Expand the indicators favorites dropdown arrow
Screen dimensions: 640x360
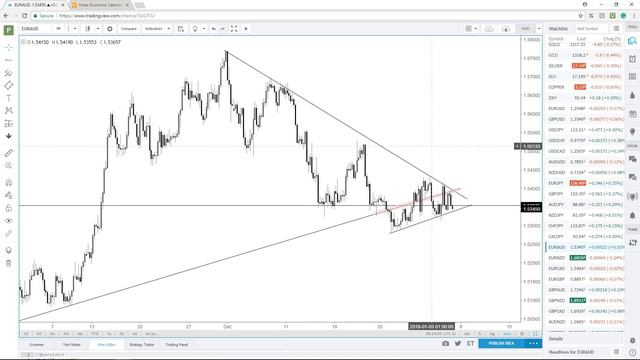pos(169,29)
